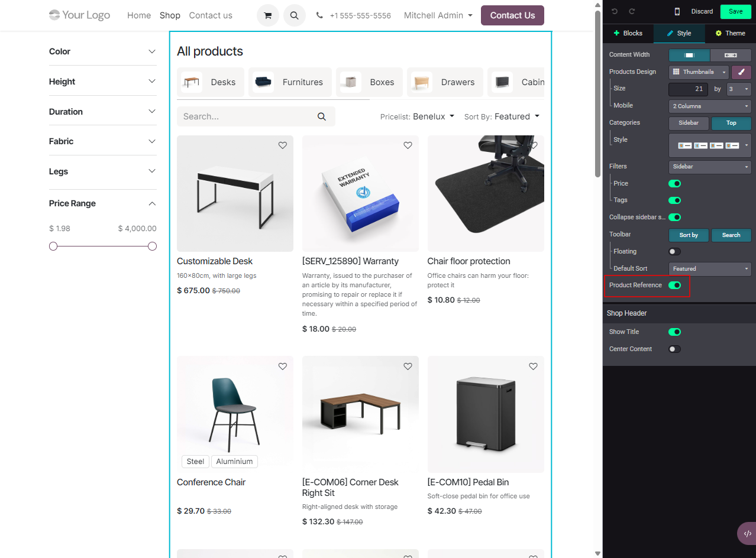Viewport: 756px width, 558px height.
Task: Open Sort By Featured dropdown
Action: (502, 116)
